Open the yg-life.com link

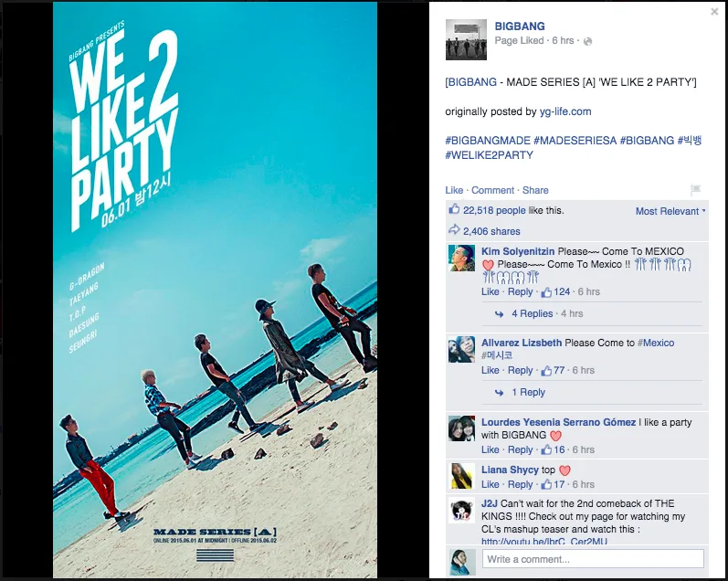click(x=565, y=111)
